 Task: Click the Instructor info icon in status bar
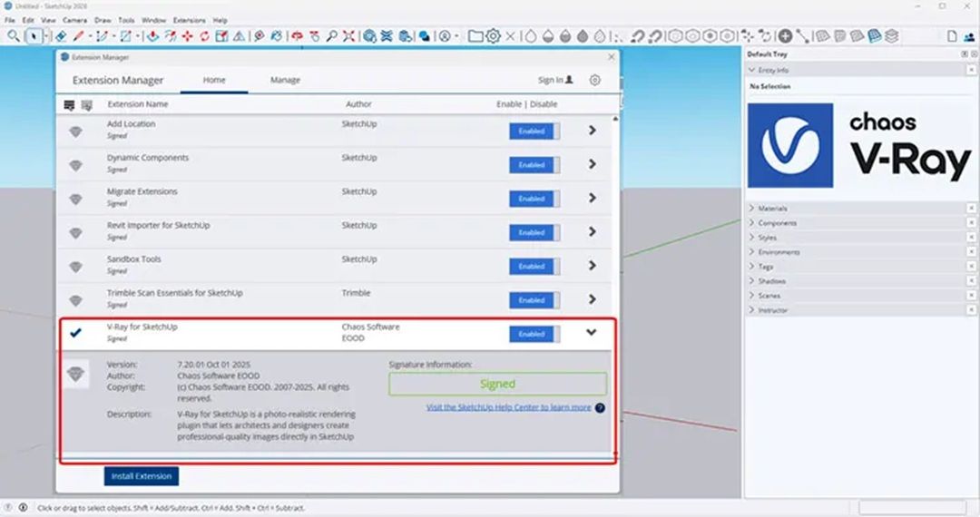coord(23,508)
